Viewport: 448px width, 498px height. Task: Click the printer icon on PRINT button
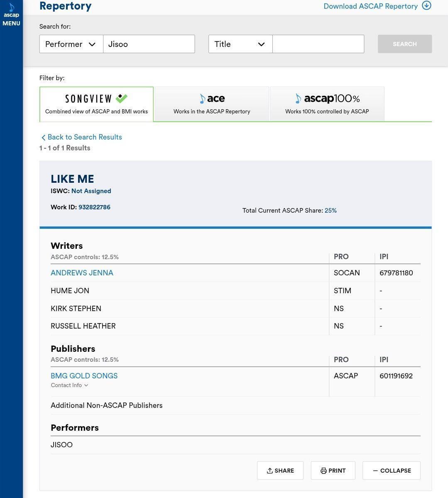click(x=323, y=471)
